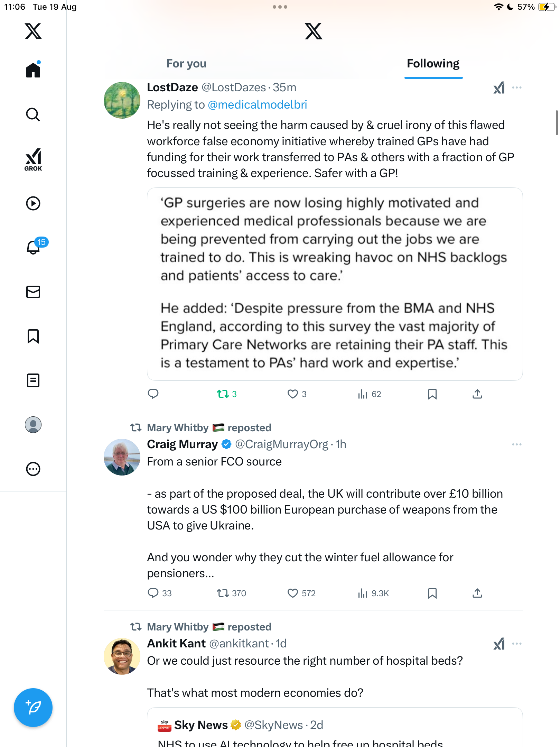560x747 pixels.
Task: Click the page scrollbar handle
Action: point(557,123)
